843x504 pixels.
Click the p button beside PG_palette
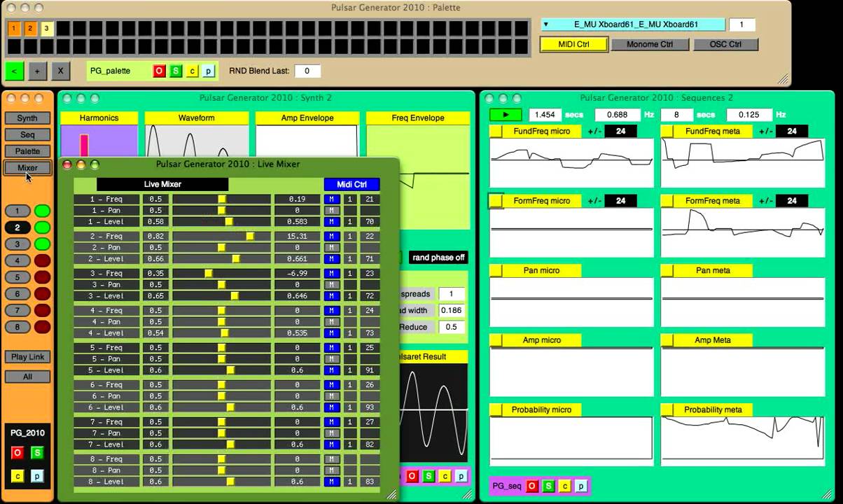point(209,71)
